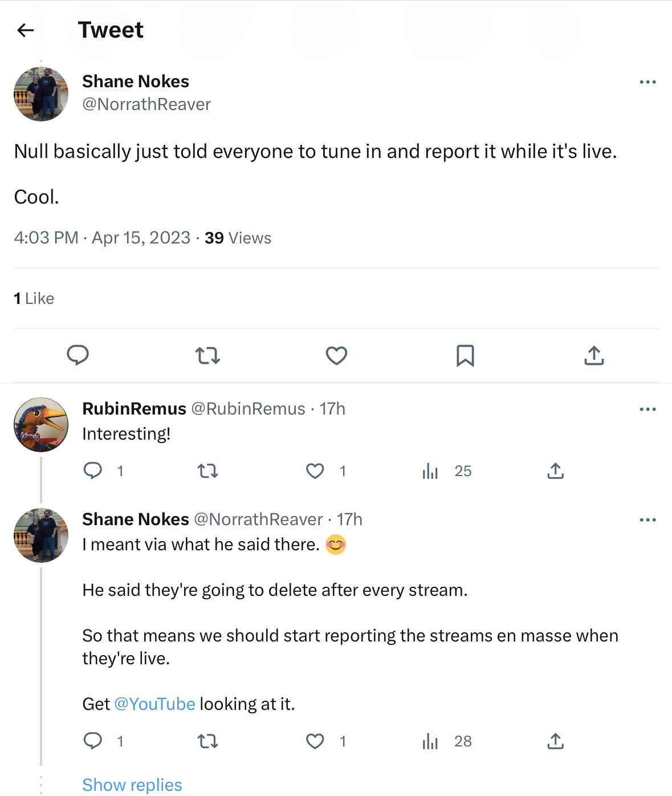This screenshot has width=672, height=796.
Task: Like RubinRemus's Interesting! reply
Action: click(x=315, y=471)
